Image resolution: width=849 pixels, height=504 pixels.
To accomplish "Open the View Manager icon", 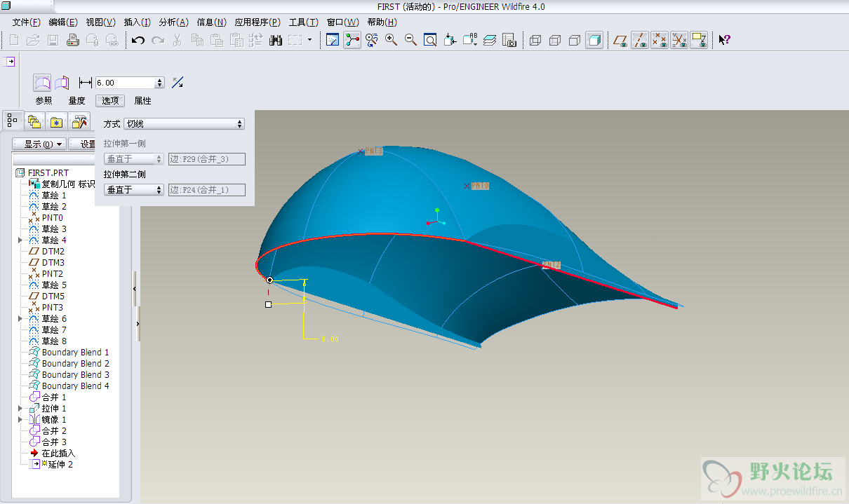I will (x=509, y=40).
